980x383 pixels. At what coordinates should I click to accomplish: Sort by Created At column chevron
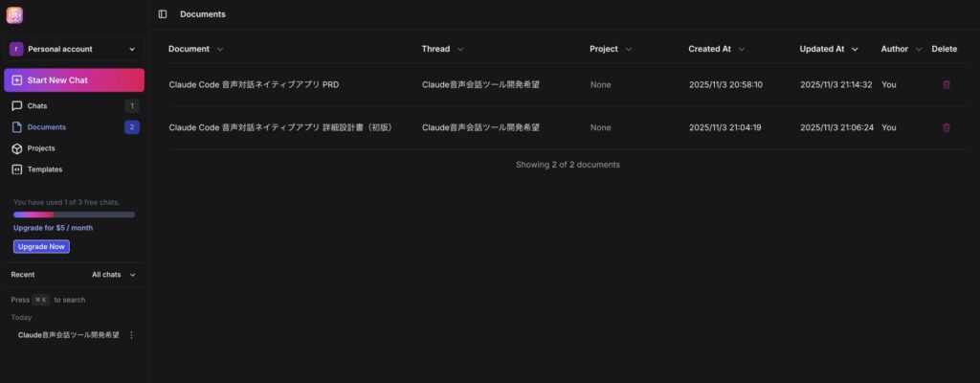click(x=742, y=49)
